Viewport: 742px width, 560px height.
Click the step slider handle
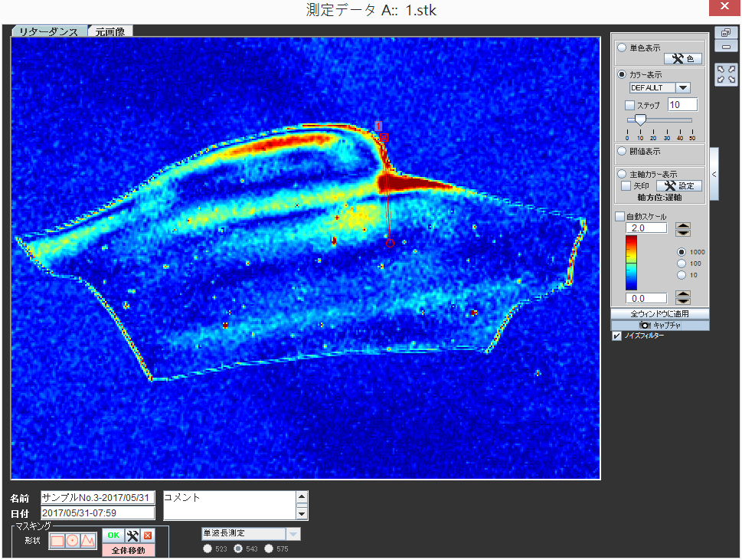point(639,120)
